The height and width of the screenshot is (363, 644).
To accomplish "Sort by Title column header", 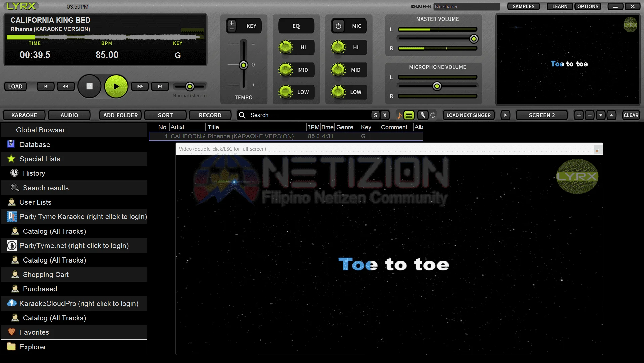I will [x=256, y=127].
